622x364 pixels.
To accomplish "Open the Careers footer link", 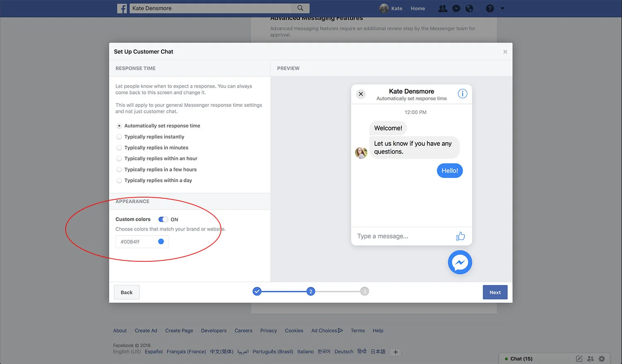I will [243, 330].
